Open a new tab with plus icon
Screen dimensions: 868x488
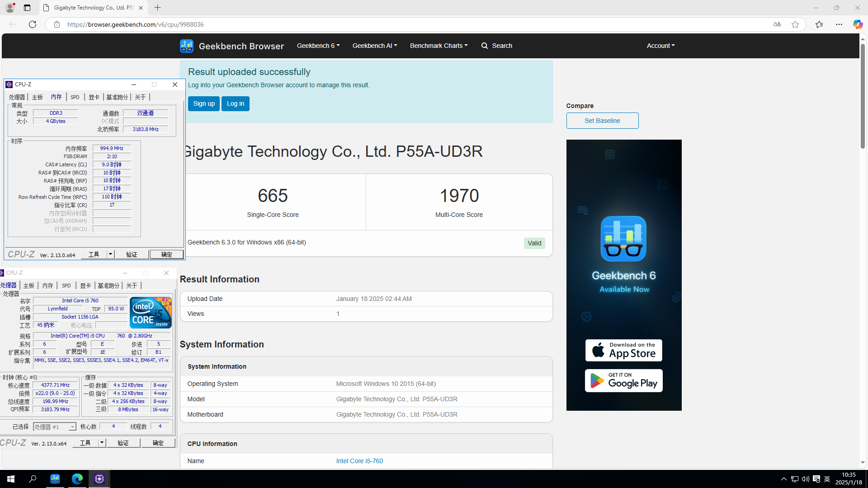(157, 8)
